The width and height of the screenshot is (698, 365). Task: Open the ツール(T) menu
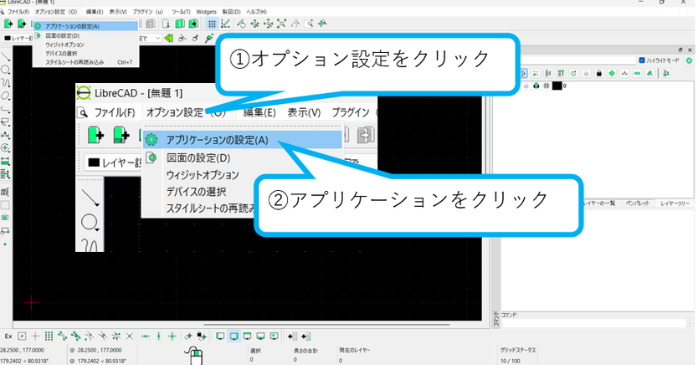[181, 12]
